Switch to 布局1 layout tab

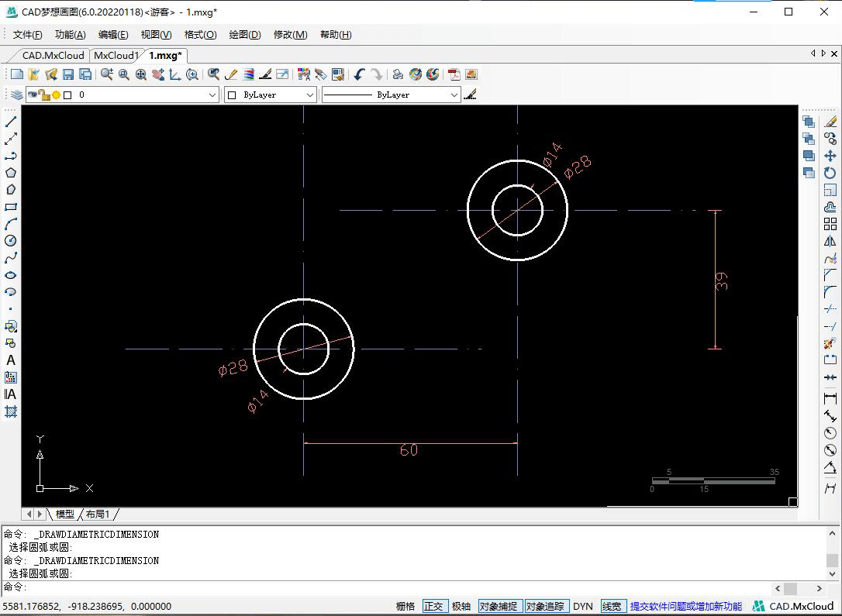coord(98,514)
